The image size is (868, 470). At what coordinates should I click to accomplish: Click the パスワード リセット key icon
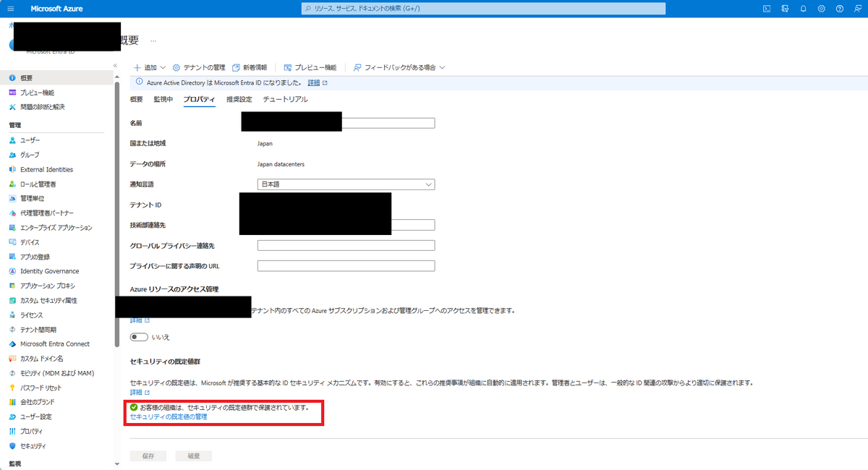pyautogui.click(x=12, y=388)
